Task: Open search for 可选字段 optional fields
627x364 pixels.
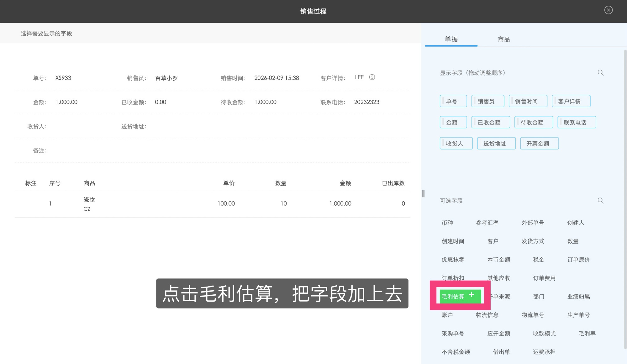Action: [601, 200]
